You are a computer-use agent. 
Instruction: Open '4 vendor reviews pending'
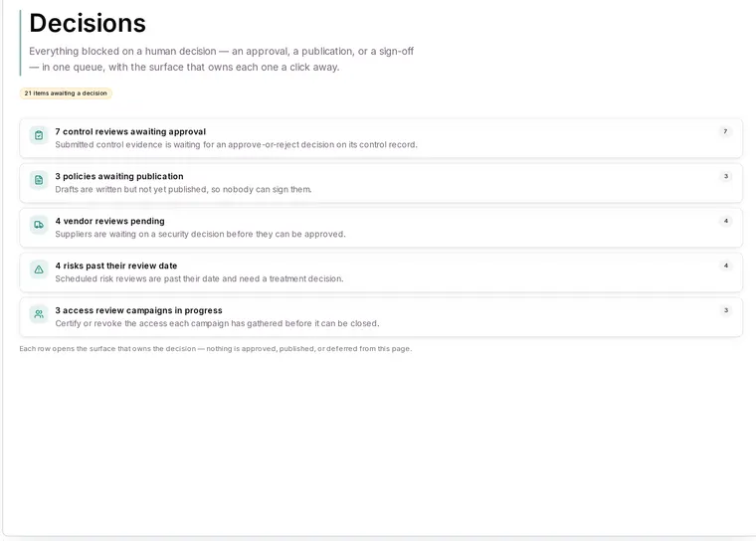(x=381, y=228)
